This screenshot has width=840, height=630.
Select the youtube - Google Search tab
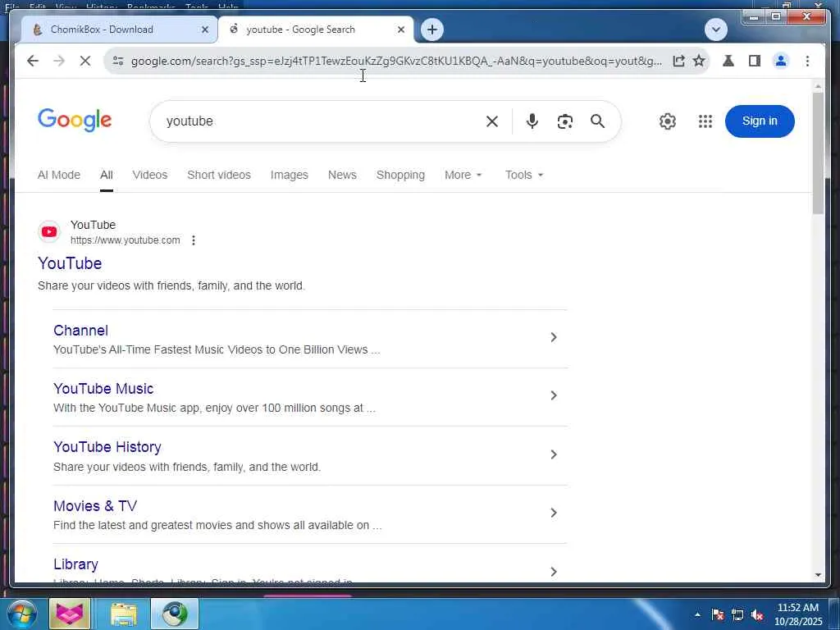(316, 30)
